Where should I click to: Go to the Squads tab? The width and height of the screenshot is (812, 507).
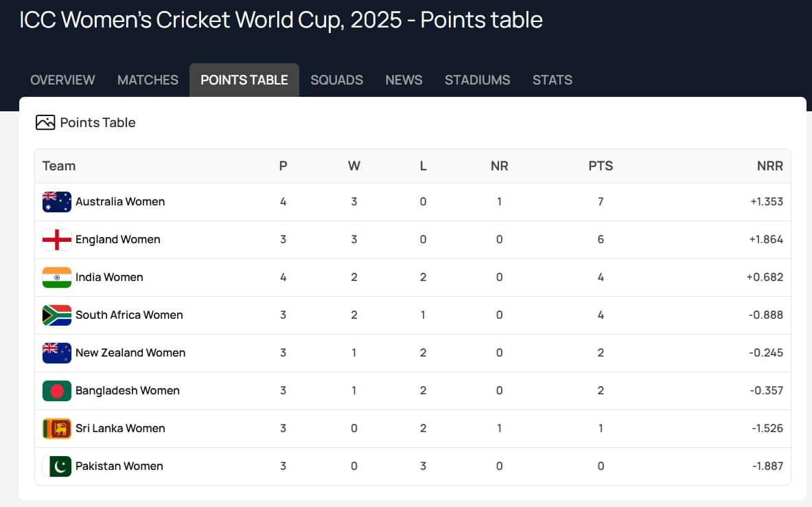(336, 80)
